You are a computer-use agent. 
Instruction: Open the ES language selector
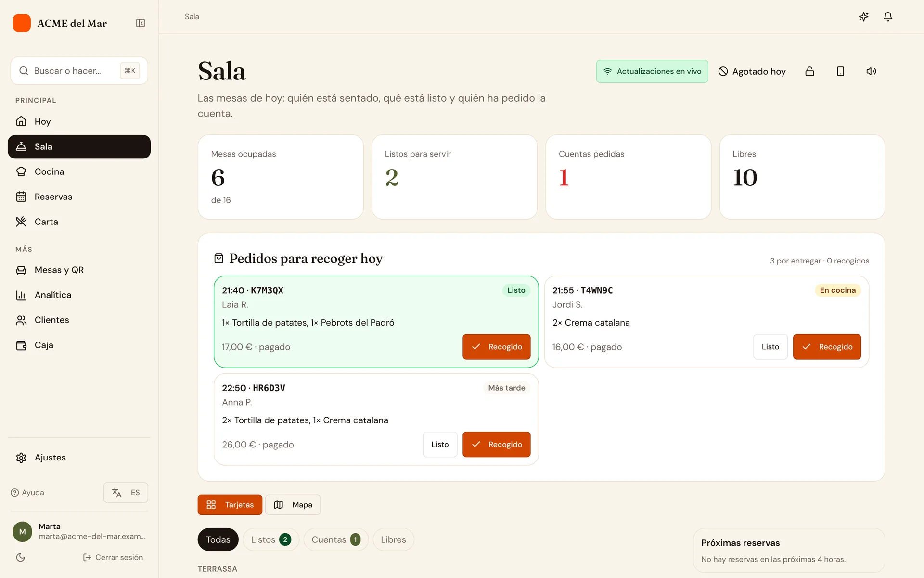click(x=126, y=492)
